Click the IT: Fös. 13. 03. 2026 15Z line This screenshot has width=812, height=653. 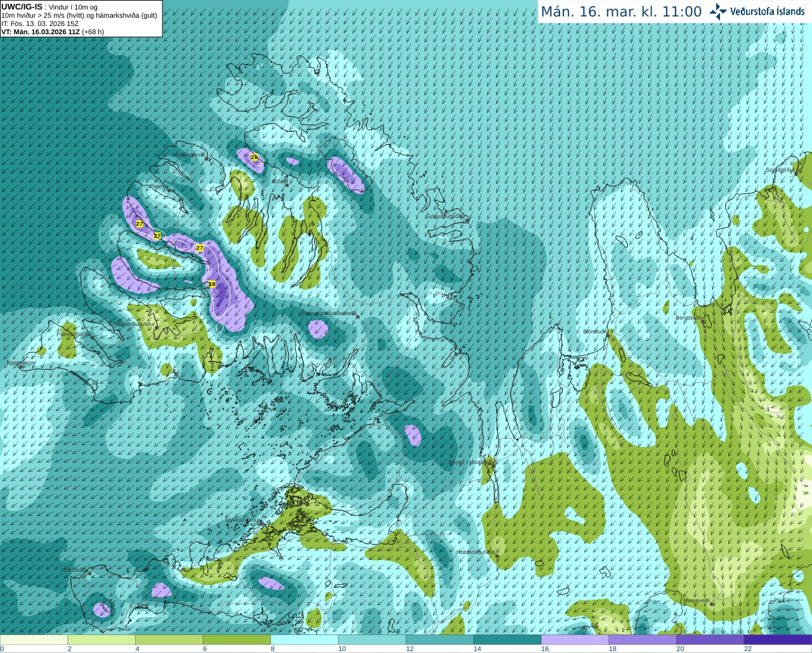[40, 23]
